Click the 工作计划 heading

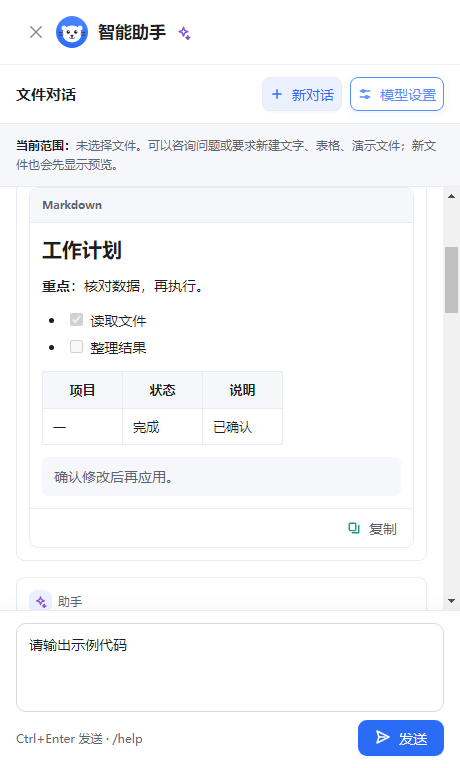point(82,250)
